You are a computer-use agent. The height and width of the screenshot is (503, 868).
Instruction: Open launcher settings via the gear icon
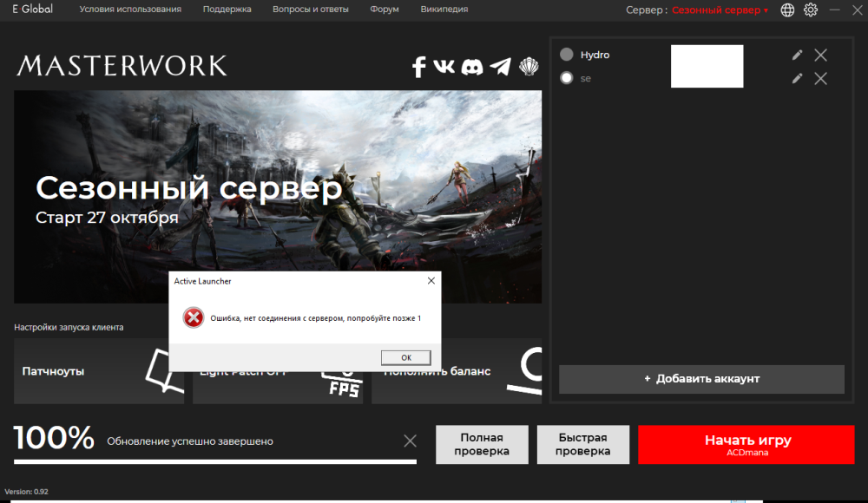[811, 10]
